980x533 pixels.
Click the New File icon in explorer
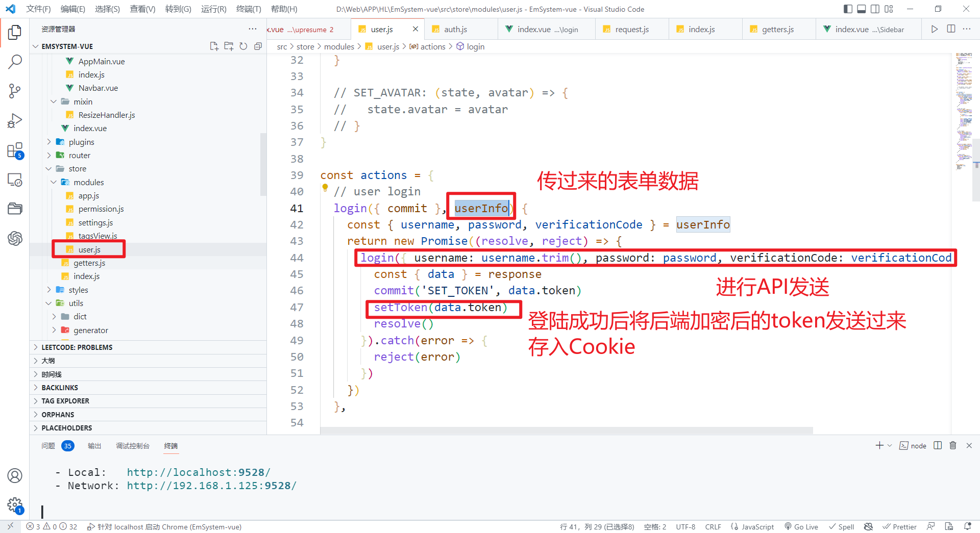[214, 46]
